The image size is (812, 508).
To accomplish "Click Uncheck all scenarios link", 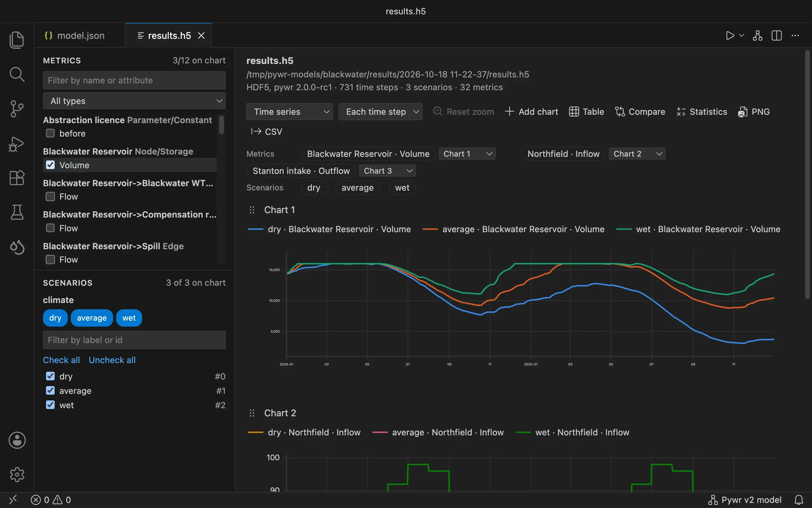I will pyautogui.click(x=112, y=360).
